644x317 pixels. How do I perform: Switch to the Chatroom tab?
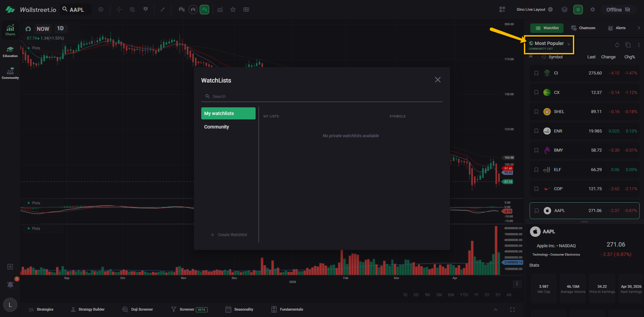[583, 28]
